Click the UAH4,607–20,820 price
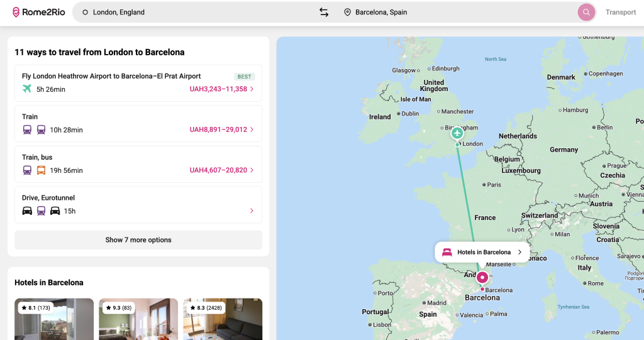The height and width of the screenshot is (340, 644). click(218, 170)
